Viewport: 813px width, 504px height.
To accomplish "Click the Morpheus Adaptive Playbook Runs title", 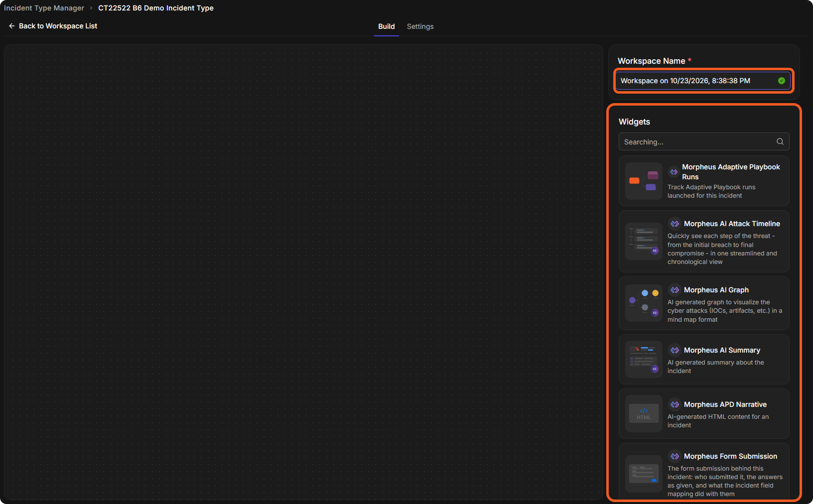I will (731, 172).
